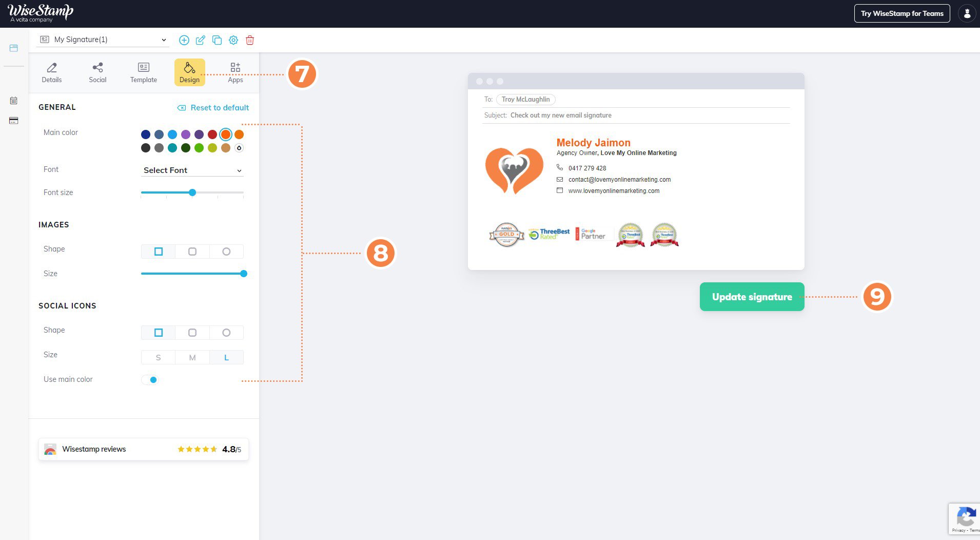Click the add new signature plus icon
This screenshot has height=540, width=980.
click(x=184, y=40)
